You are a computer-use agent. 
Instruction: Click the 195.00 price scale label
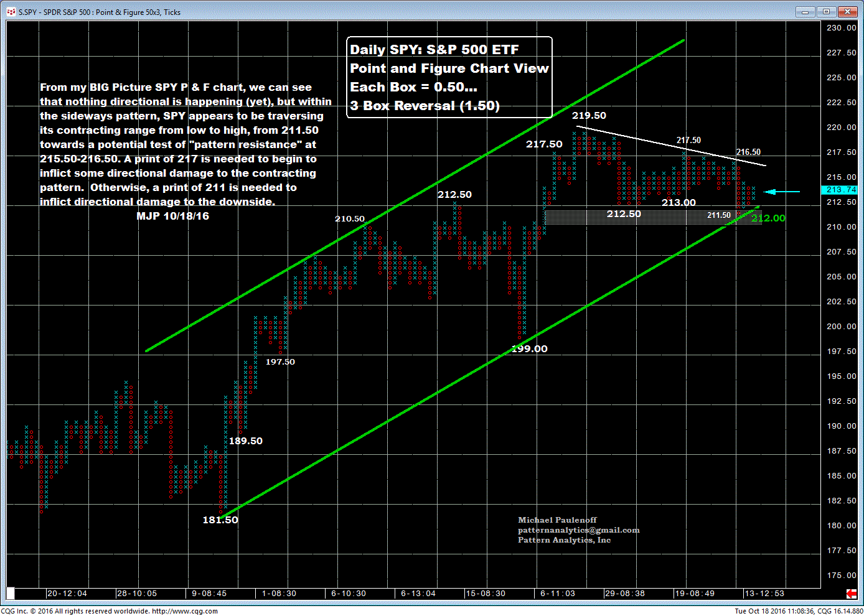pos(842,376)
